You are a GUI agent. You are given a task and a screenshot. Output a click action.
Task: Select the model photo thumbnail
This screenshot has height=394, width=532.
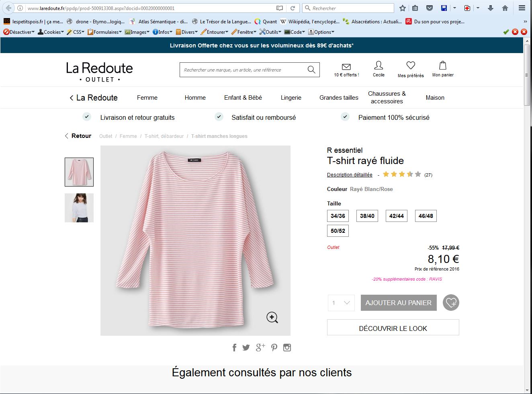click(79, 208)
